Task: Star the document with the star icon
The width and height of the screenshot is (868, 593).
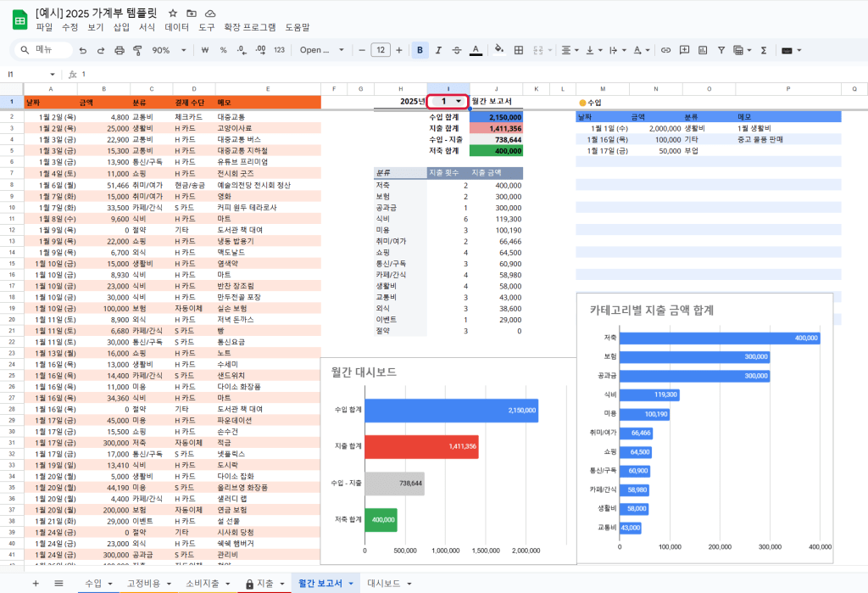Action: point(173,14)
